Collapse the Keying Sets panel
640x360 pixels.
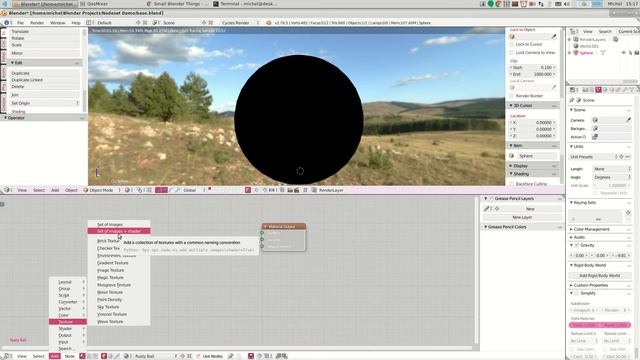tap(599, 203)
